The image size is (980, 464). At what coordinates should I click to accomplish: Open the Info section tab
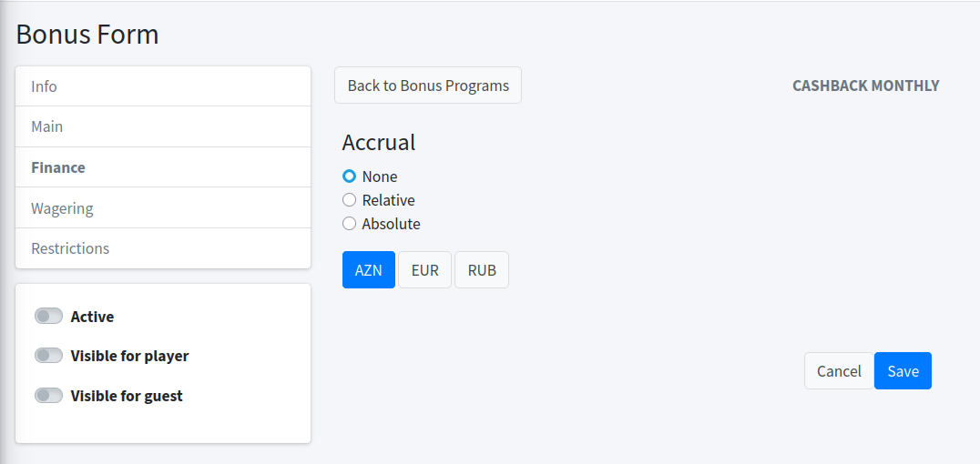click(x=163, y=86)
